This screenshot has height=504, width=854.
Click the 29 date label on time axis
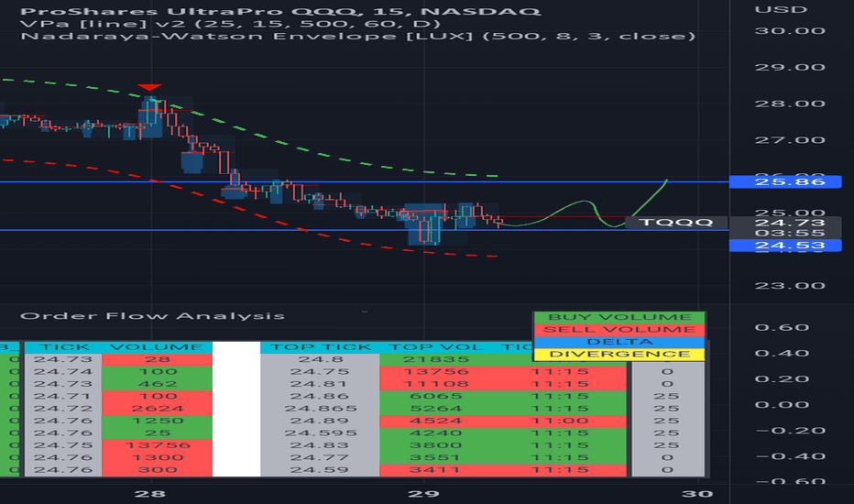[423, 494]
